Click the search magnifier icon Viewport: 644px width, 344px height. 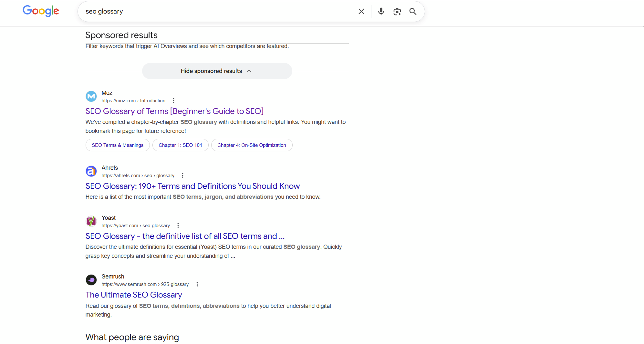412,11
